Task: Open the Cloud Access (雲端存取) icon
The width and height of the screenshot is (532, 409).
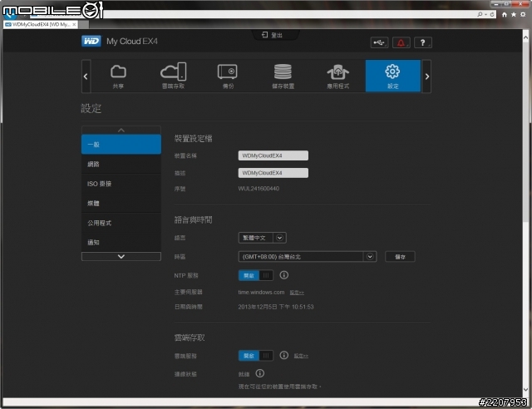Action: click(x=173, y=76)
